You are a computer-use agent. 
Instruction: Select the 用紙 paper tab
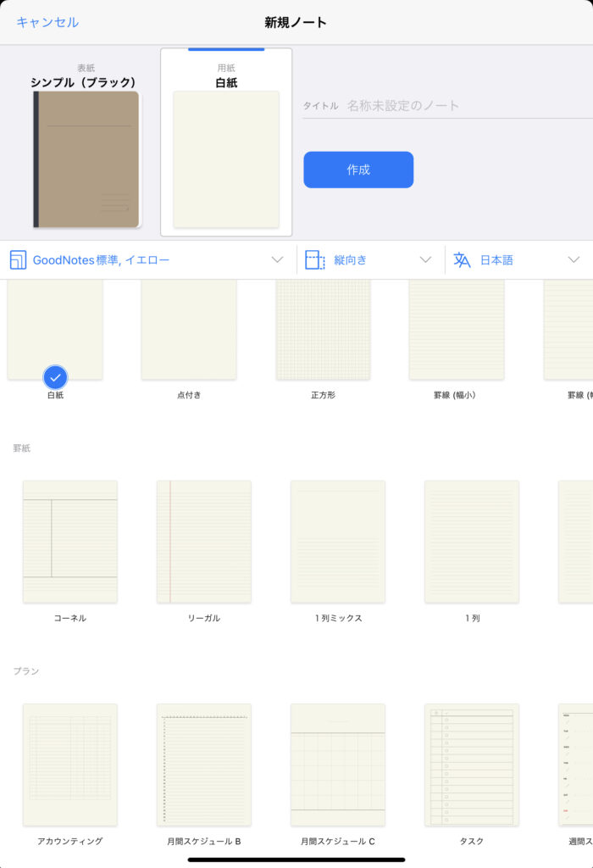point(226,142)
